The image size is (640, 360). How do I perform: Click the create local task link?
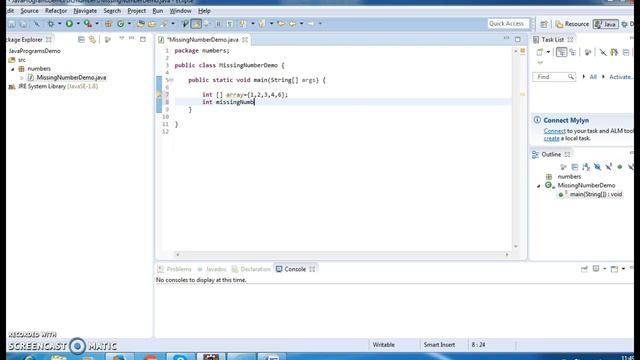coord(551,138)
